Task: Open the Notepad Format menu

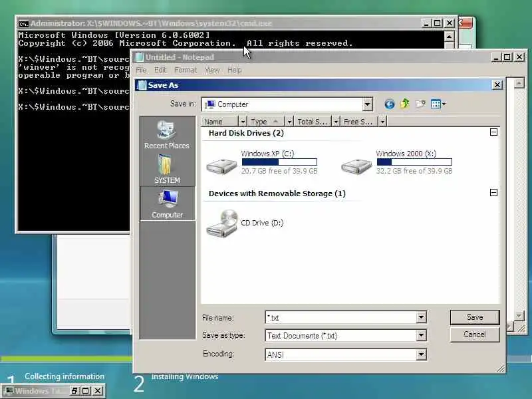Action: [x=186, y=70]
